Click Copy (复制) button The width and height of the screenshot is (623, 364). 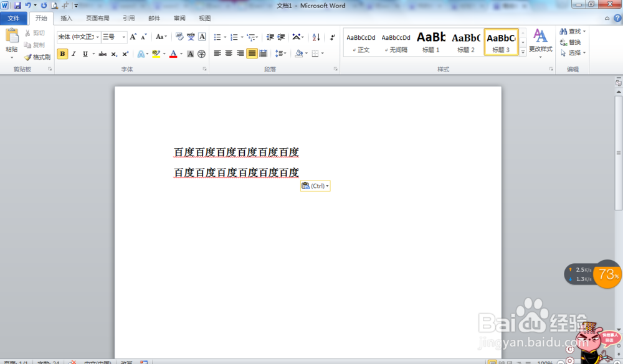pos(34,45)
